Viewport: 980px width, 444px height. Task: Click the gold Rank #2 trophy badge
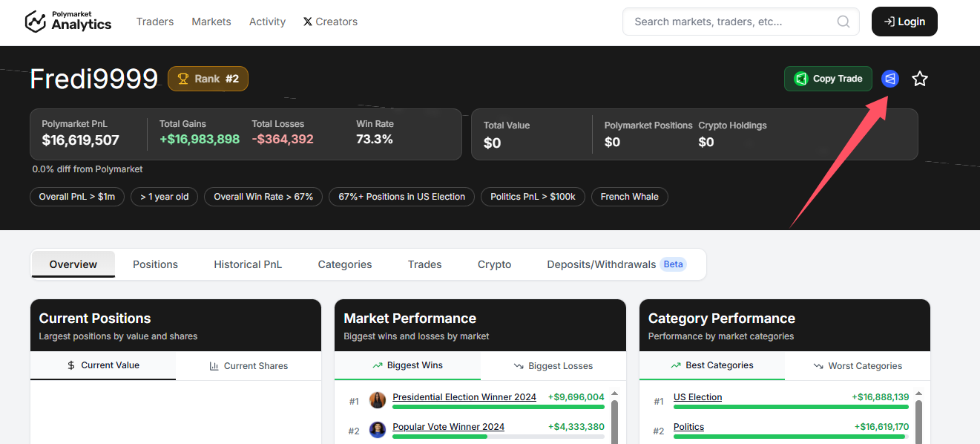(208, 79)
